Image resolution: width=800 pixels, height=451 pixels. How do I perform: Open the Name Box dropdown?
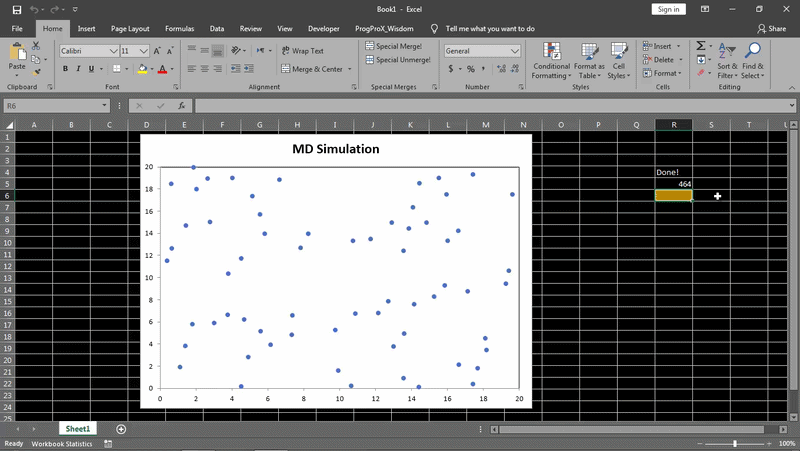(x=104, y=106)
